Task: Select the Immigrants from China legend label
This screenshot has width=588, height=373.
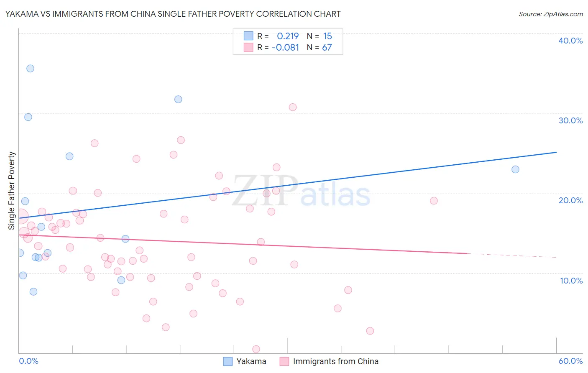Action: click(336, 361)
